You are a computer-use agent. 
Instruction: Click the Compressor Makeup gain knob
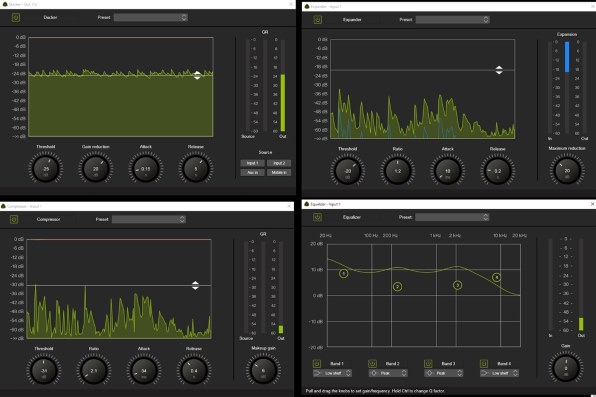[263, 370]
